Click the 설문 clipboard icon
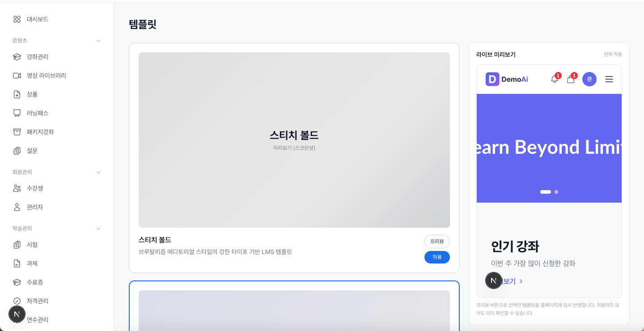Image resolution: width=644 pixels, height=331 pixels. click(17, 151)
